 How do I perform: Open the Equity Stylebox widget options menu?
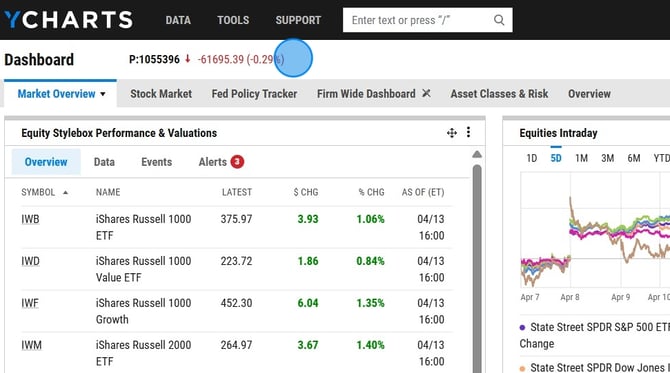[x=468, y=132]
